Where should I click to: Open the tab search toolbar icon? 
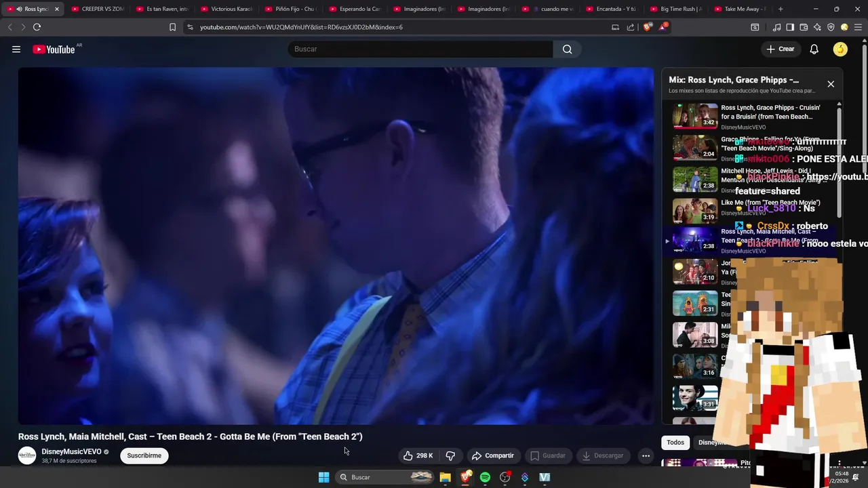[x=755, y=27]
